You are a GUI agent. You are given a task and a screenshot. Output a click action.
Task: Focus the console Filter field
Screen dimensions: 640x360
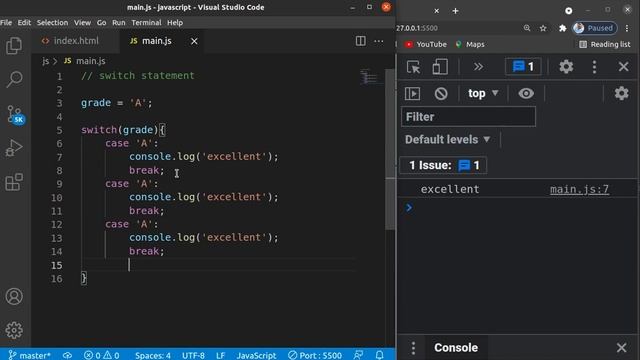pyautogui.click(x=468, y=117)
